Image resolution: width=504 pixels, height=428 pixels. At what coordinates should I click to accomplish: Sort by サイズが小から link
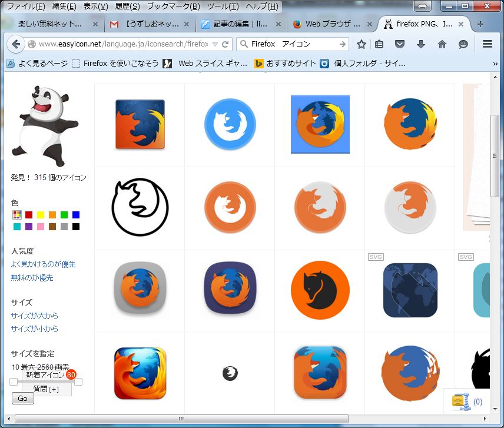click(x=34, y=329)
